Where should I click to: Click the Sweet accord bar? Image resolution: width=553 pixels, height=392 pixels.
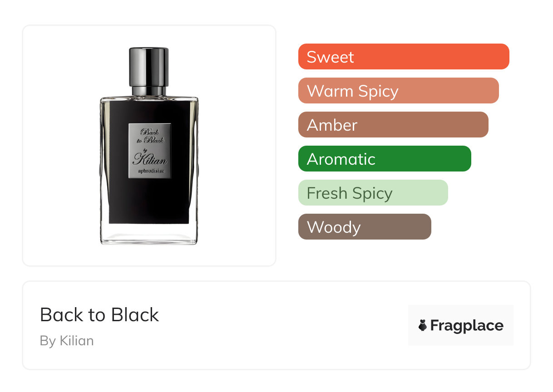click(x=404, y=57)
